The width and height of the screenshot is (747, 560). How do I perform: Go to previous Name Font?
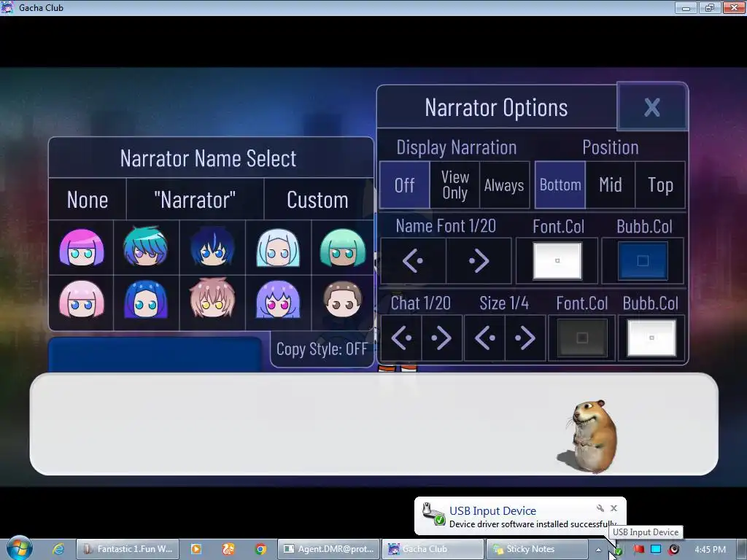(x=413, y=260)
